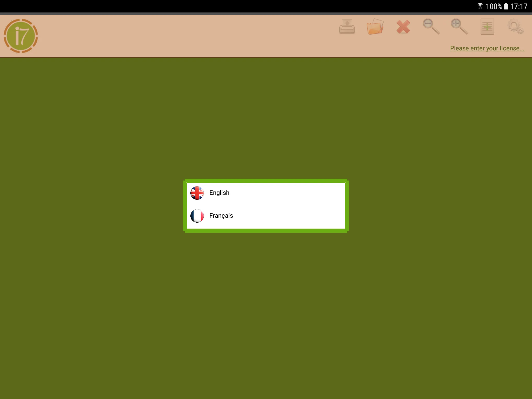Image resolution: width=532 pixels, height=399 pixels.
Task: Choose Français flag radio option
Action: 197,215
